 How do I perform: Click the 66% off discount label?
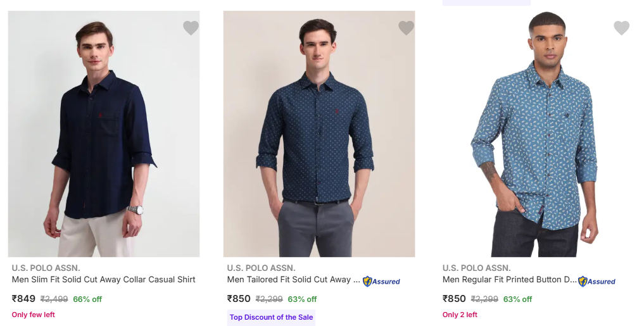tap(87, 299)
